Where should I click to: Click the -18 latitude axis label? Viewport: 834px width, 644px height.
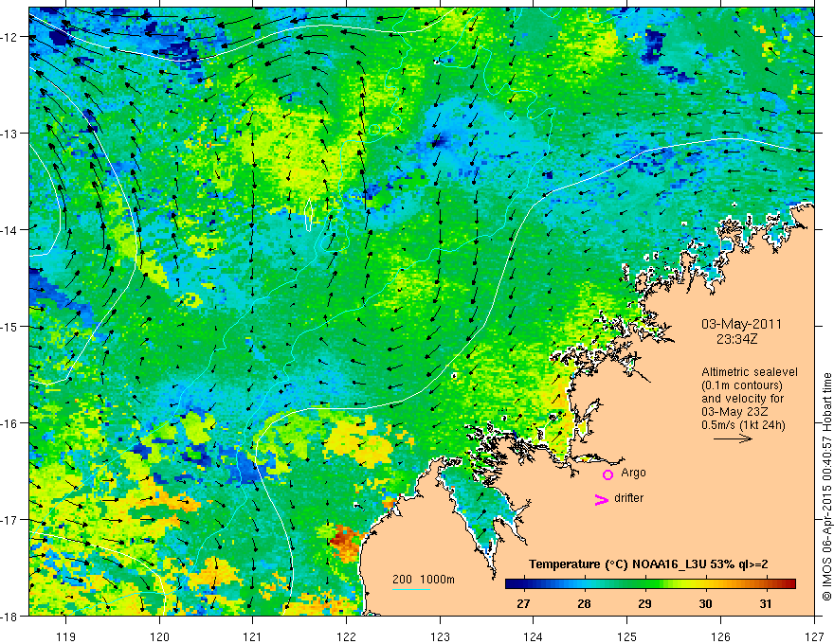coord(10,617)
